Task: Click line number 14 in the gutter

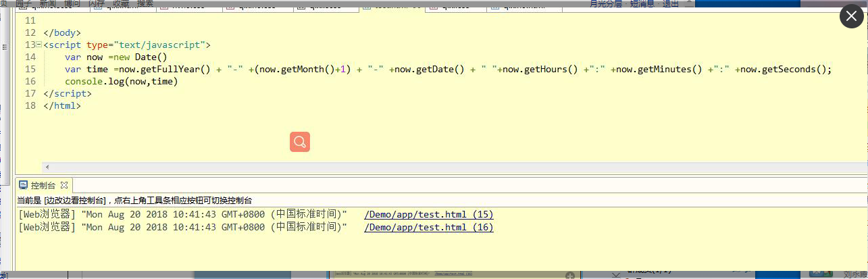Action: tap(30, 57)
